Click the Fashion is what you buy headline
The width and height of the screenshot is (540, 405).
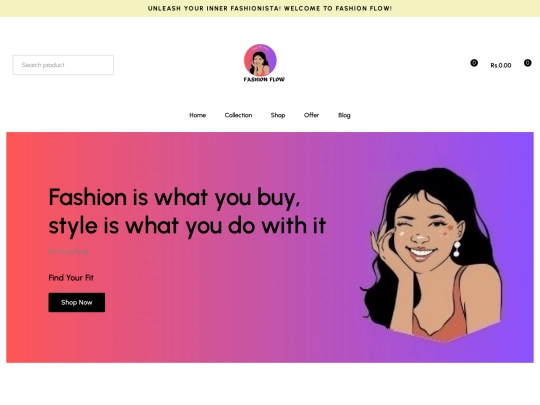pos(187,211)
